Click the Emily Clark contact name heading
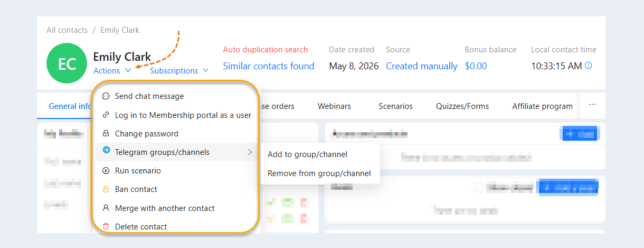644x248 pixels. click(122, 57)
